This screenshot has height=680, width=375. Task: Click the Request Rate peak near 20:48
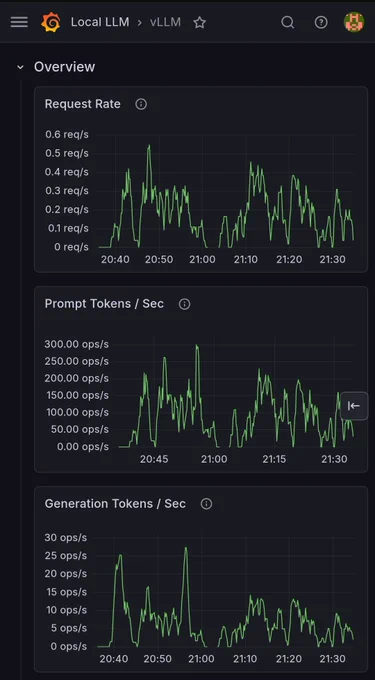click(x=149, y=146)
